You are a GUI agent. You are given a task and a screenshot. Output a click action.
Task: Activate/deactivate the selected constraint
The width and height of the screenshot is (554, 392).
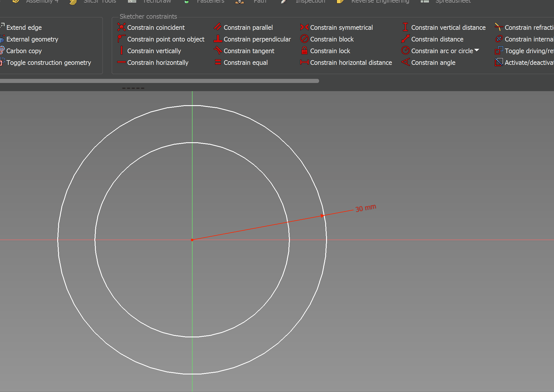point(499,62)
